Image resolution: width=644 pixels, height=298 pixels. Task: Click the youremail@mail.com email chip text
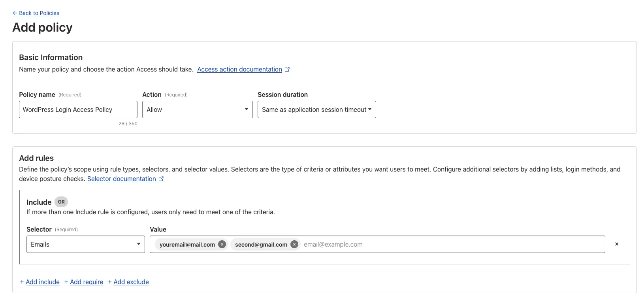click(187, 245)
